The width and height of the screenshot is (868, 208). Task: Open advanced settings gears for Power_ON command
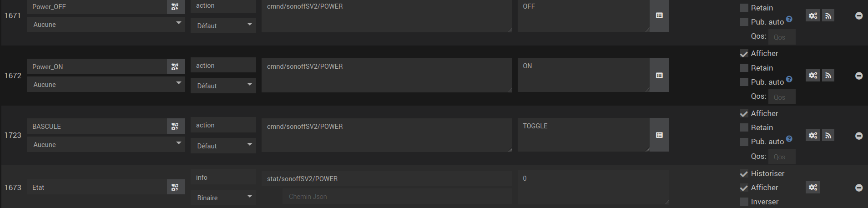(812, 76)
